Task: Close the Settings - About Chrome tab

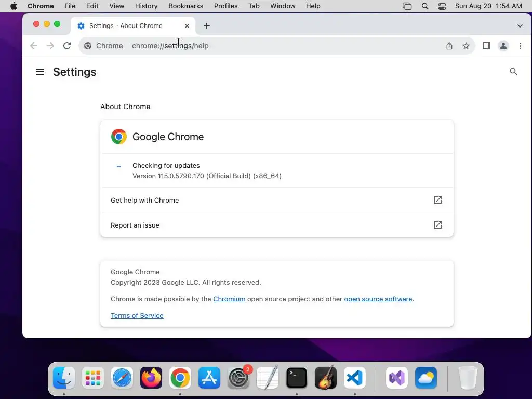Action: tap(187, 26)
